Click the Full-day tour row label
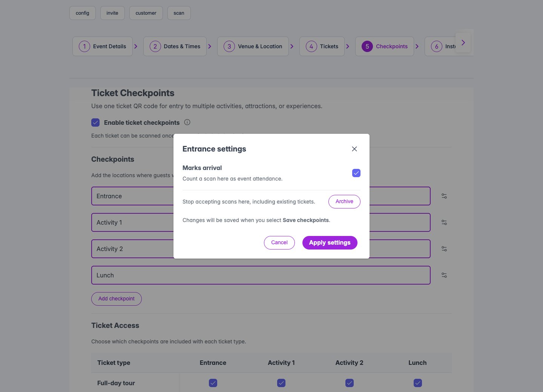This screenshot has width=543, height=392. [116, 383]
